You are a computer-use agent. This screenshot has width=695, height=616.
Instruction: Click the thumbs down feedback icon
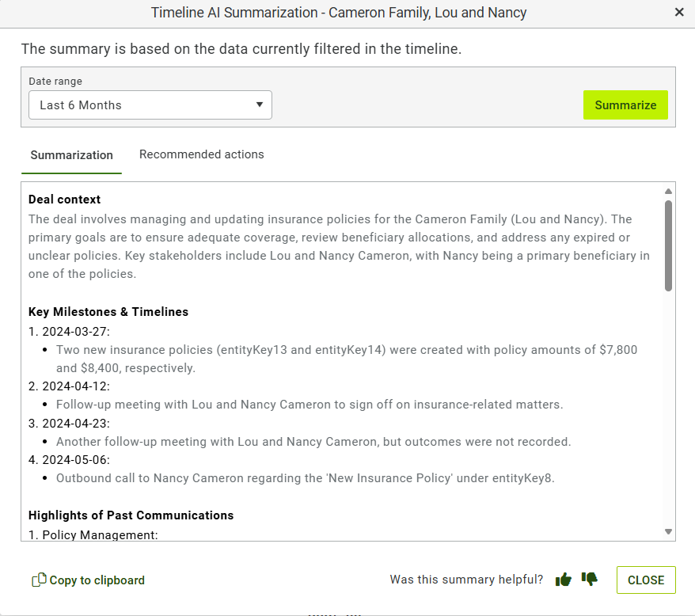coord(590,579)
